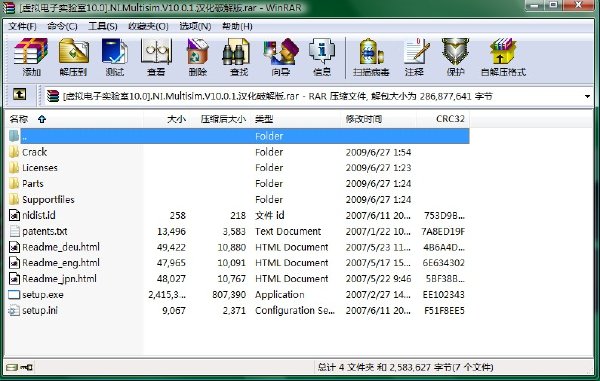Click the setup.ini file icon
The height and width of the screenshot is (381, 600).
(x=14, y=310)
